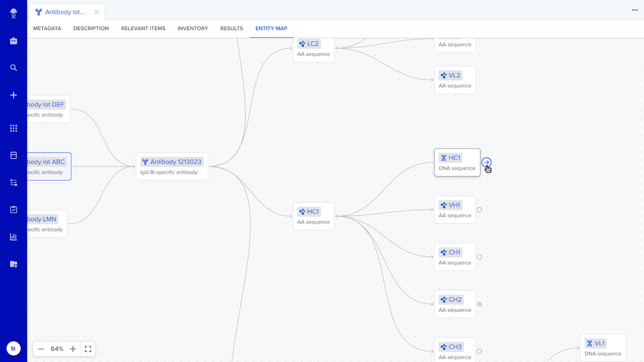Expand the CH1 node connector circle
The image size is (644, 362).
tap(479, 257)
